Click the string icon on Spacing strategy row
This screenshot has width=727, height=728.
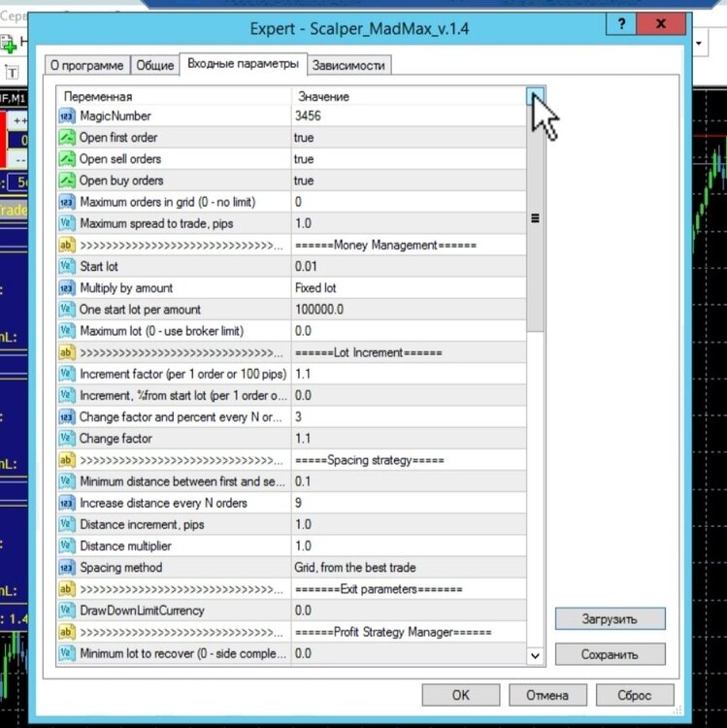pyautogui.click(x=66, y=460)
